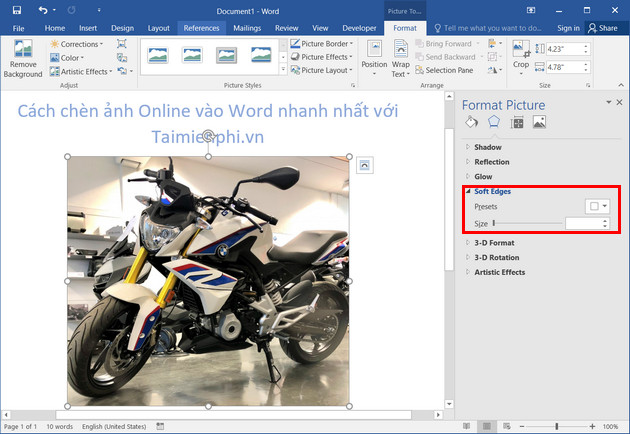This screenshot has height=434, width=630.
Task: Click the zoom slider in status bar
Action: click(x=557, y=426)
